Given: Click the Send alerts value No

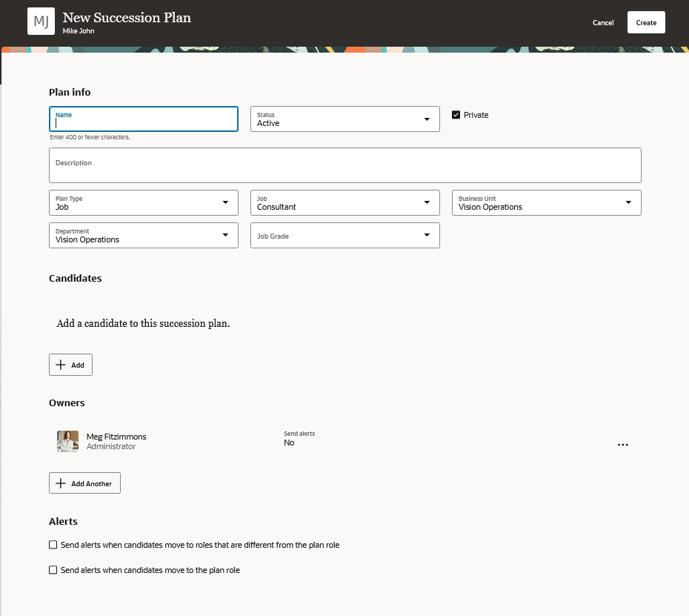Looking at the screenshot, I should coord(289,443).
